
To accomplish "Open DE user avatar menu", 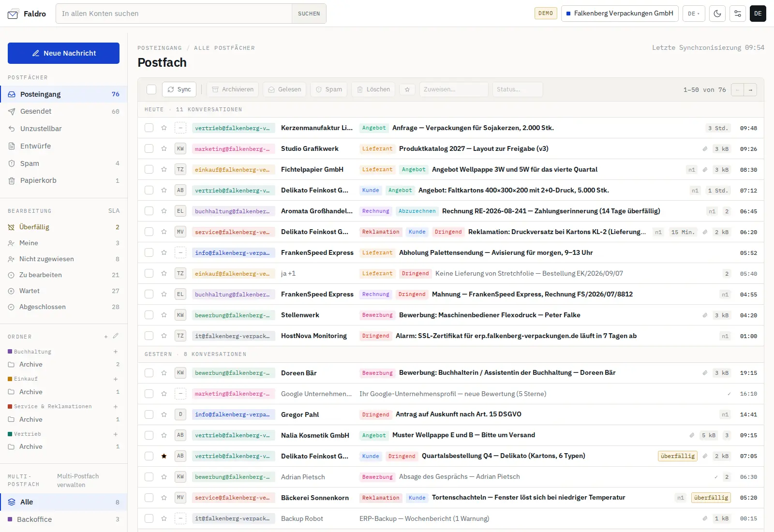I will point(758,14).
